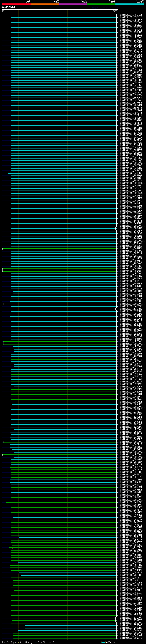Open the UniRef100_A9TS12 hit label
Viewport: 146px width, 644px height.
click(x=131, y=17)
